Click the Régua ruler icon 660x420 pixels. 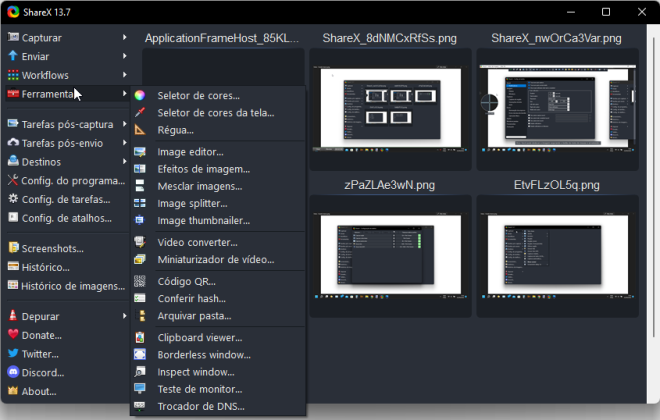[x=140, y=130]
